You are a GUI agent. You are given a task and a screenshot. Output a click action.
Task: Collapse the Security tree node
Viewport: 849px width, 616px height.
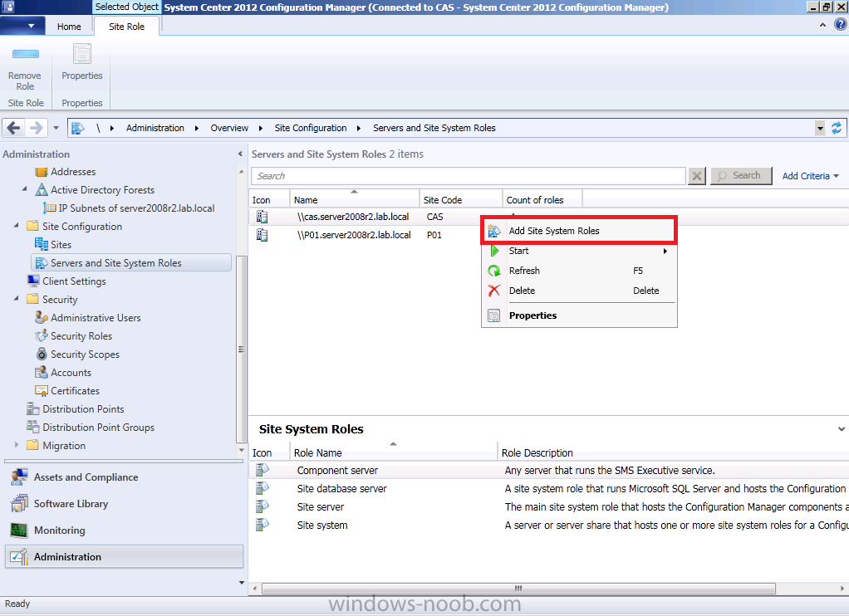(17, 299)
